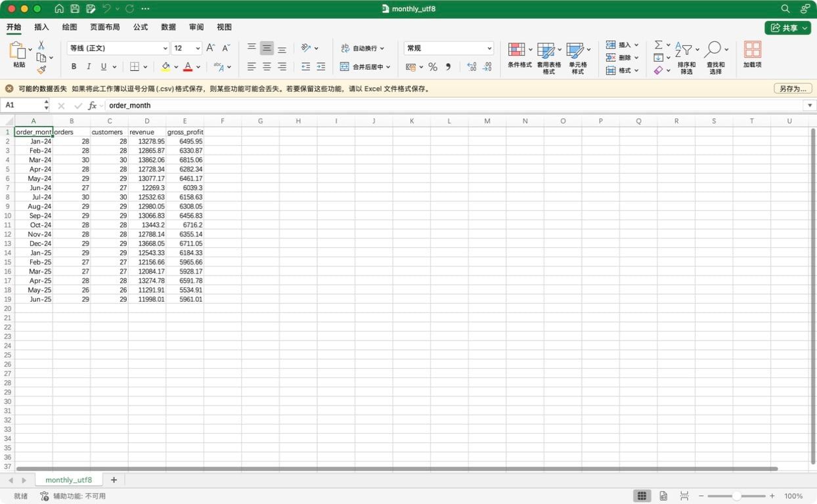The height and width of the screenshot is (504, 817).
Task: Click the Save icon in title bar
Action: click(75, 9)
